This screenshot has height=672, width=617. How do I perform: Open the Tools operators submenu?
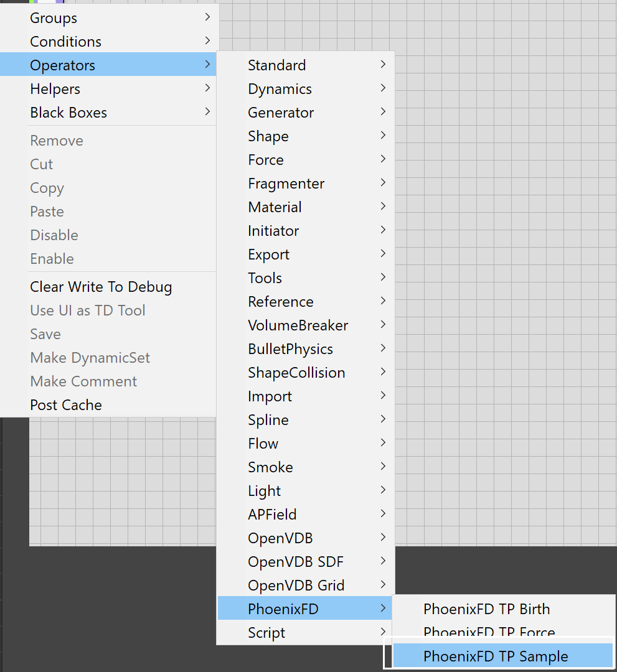coord(305,278)
